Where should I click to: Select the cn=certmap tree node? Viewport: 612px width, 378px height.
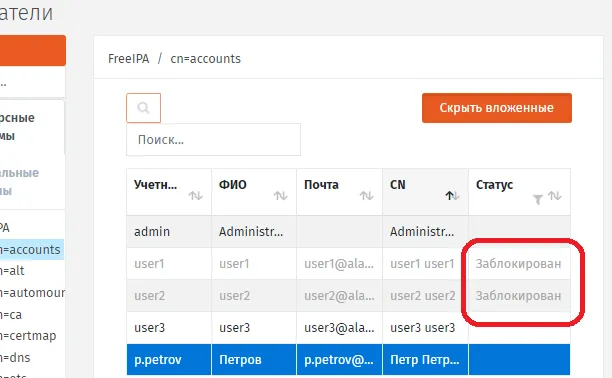tap(28, 336)
